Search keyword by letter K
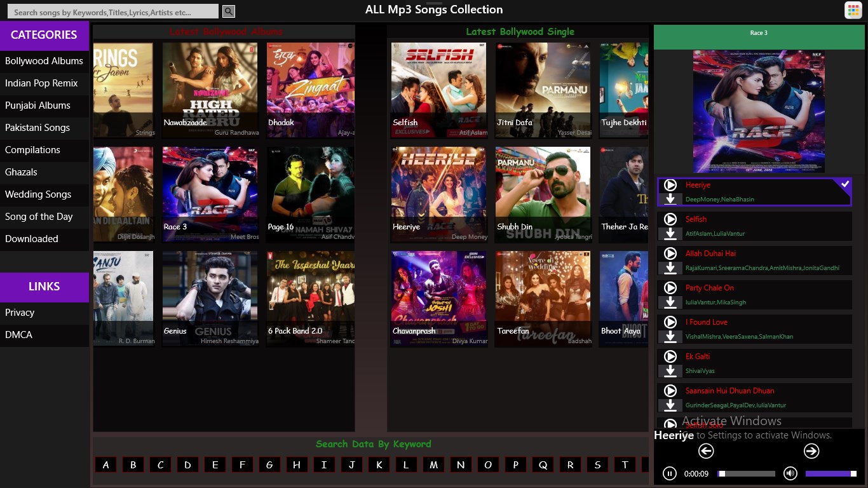The height and width of the screenshot is (488, 868). [379, 464]
